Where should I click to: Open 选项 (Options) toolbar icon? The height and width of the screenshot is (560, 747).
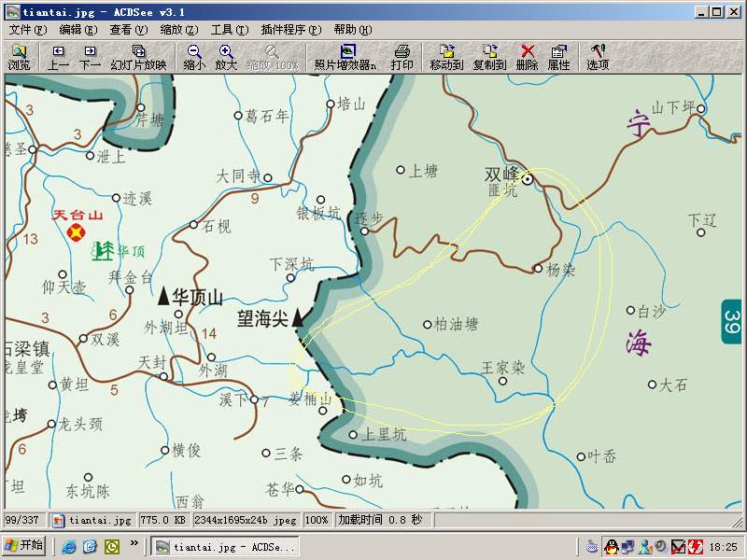[x=598, y=57]
